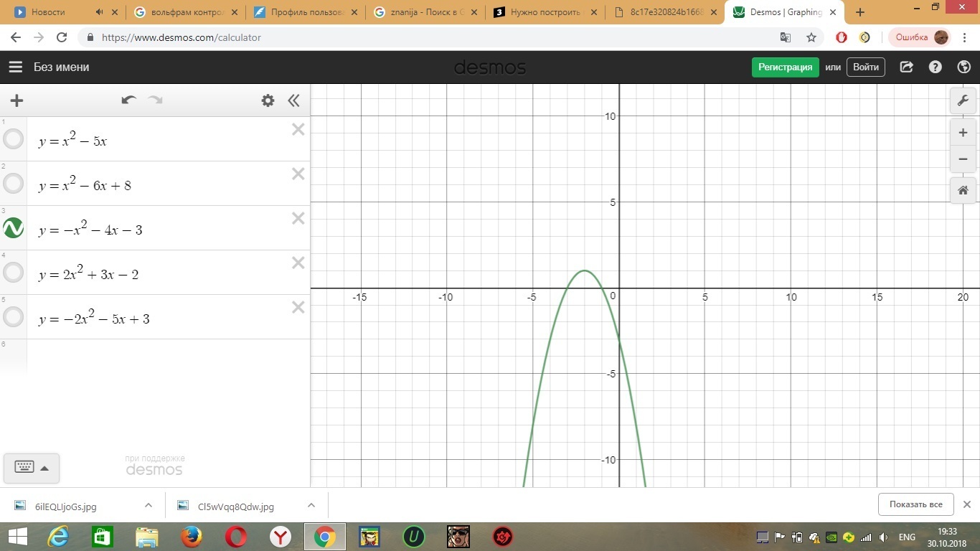Show the Desmos on-screen keyboard
980x551 pixels.
click(32, 468)
